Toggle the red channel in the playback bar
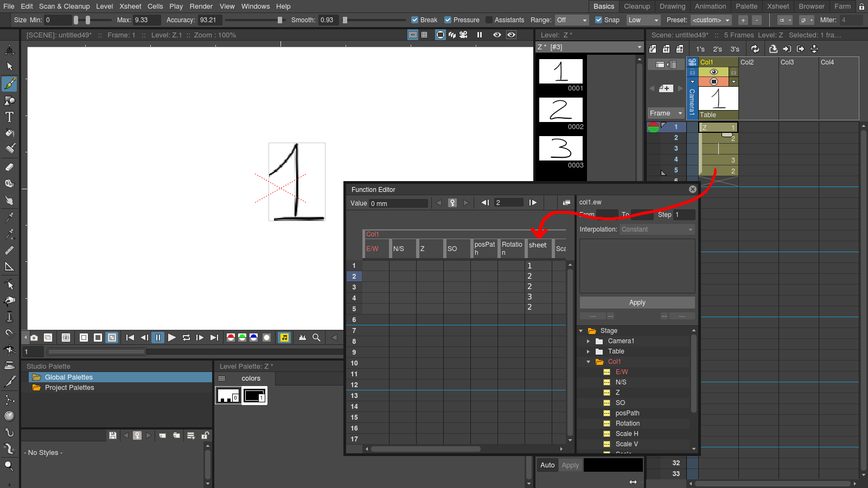 pos(230,337)
